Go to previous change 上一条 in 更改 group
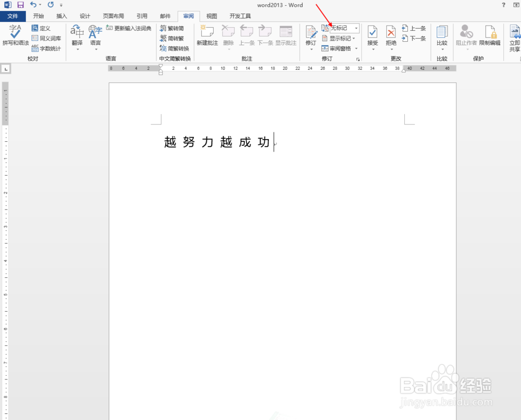This screenshot has height=420, width=521. click(x=414, y=28)
